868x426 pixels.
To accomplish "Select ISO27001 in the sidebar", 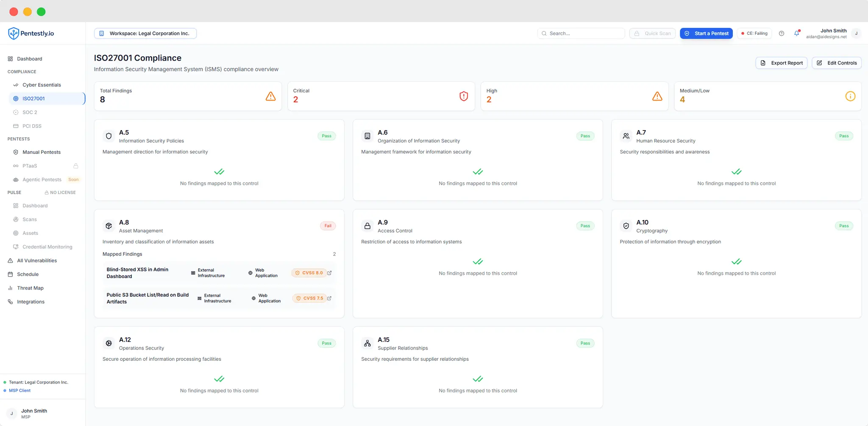I will tap(47, 98).
